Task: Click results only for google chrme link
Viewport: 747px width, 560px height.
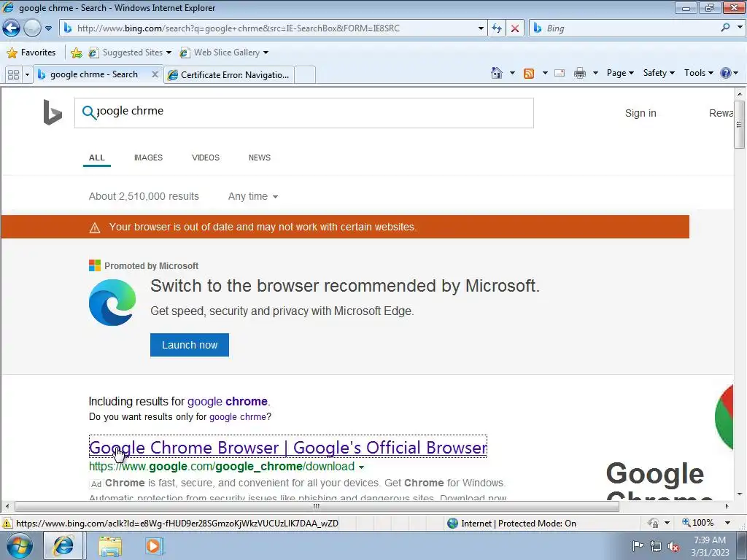Action: pyautogui.click(x=237, y=416)
